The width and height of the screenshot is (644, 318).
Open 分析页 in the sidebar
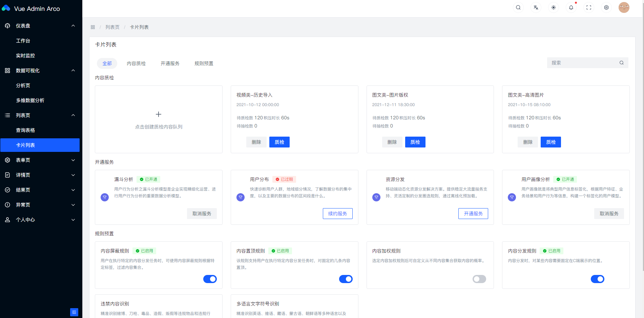(40, 85)
